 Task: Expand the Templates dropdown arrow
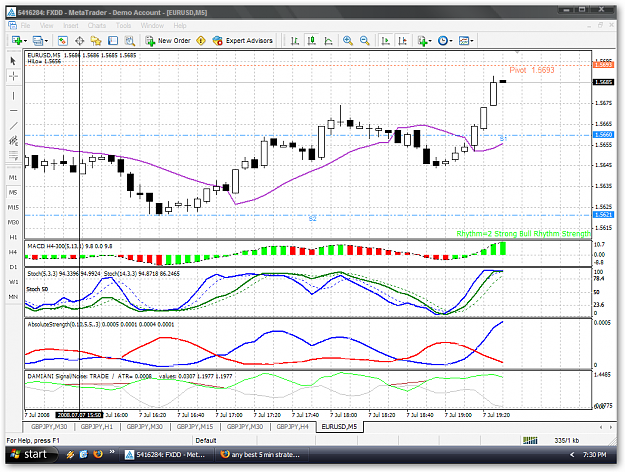[x=472, y=41]
